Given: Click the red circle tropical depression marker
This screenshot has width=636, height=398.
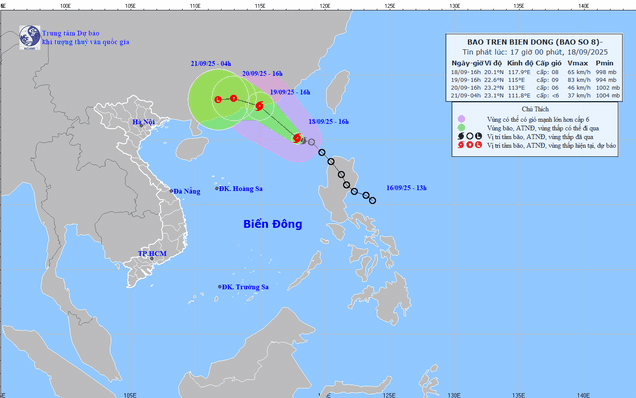Looking at the screenshot, I should (x=234, y=98).
